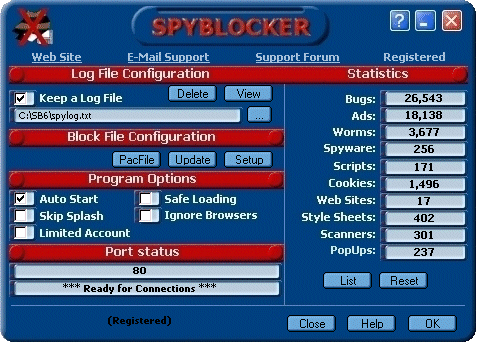Click the PopUps count 237
Image resolution: width=478 pixels, height=364 pixels.
pyautogui.click(x=424, y=252)
